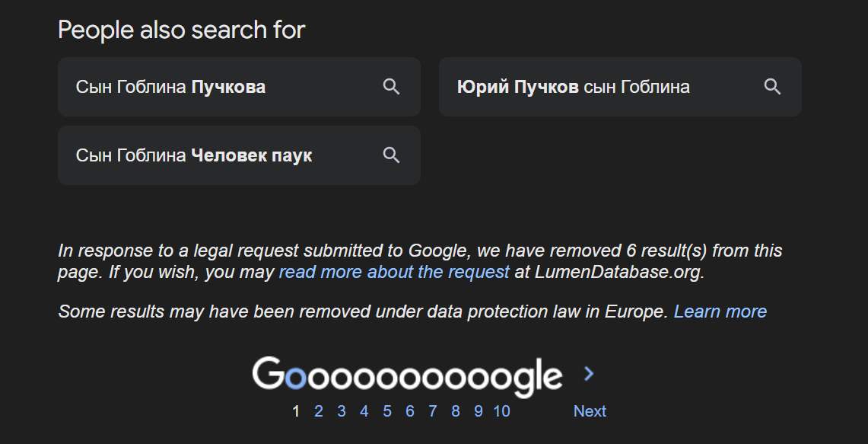Go to results page 3
Viewport: 868px width, 444px height.
coord(341,411)
